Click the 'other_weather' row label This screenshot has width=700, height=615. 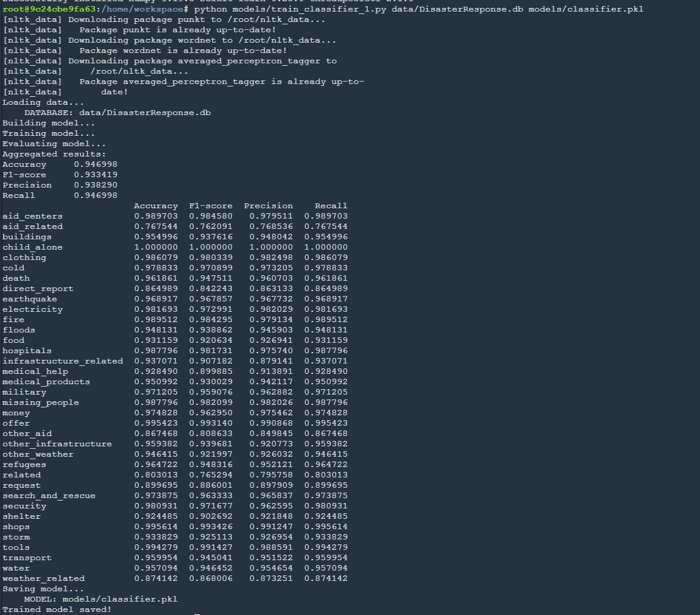[38, 454]
